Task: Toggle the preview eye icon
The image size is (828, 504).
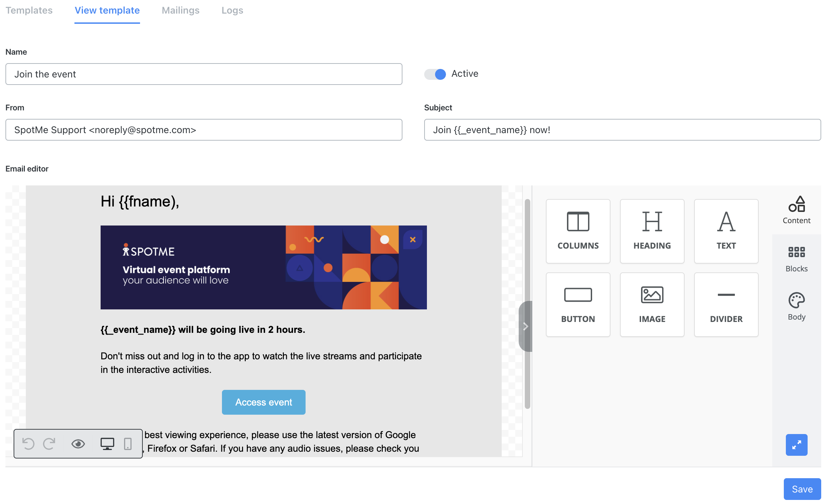Action: (78, 444)
